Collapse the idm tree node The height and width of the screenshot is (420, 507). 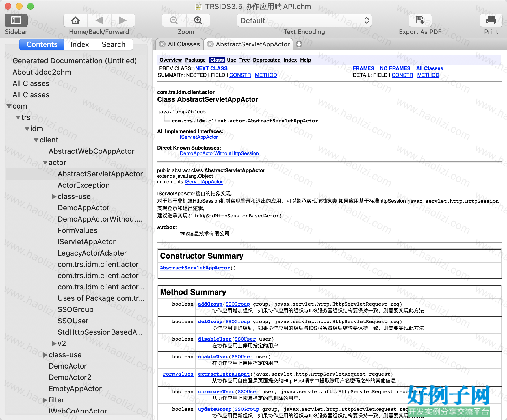tap(27, 129)
